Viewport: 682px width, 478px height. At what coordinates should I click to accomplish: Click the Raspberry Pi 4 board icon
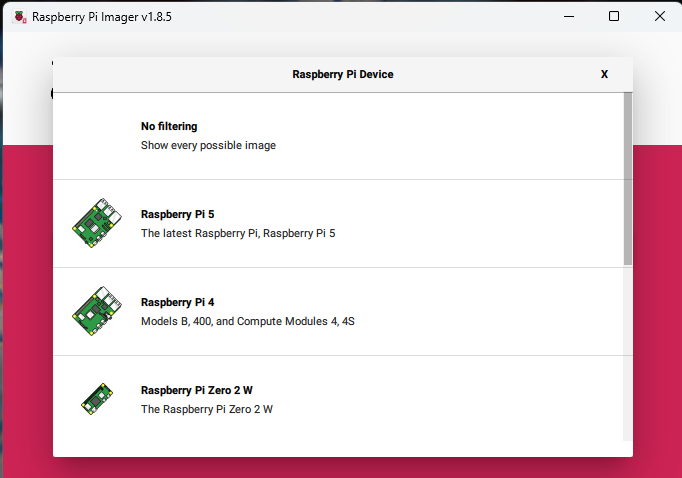pyautogui.click(x=97, y=311)
